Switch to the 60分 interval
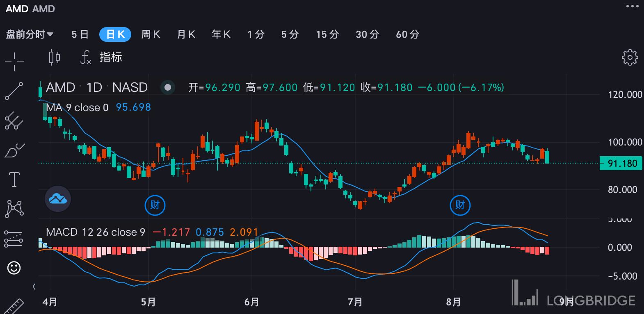The width and height of the screenshot is (644, 314). [408, 34]
